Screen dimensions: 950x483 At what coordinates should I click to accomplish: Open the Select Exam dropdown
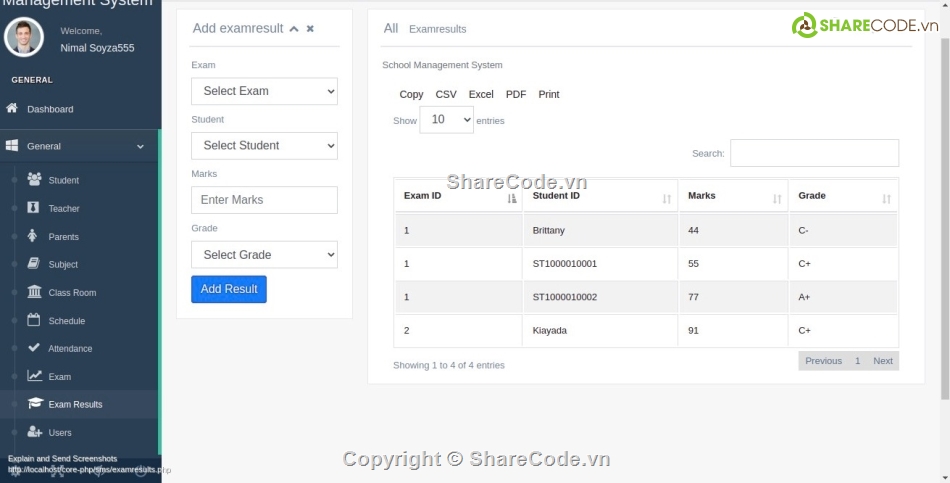point(264,91)
